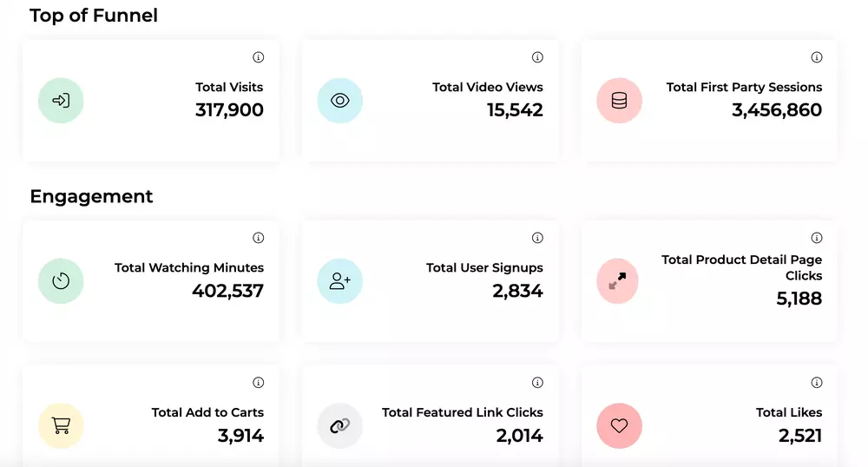Viewport: 868px width, 467px height.
Task: Click info icon on Total Watching Minutes card
Action: [x=258, y=238]
